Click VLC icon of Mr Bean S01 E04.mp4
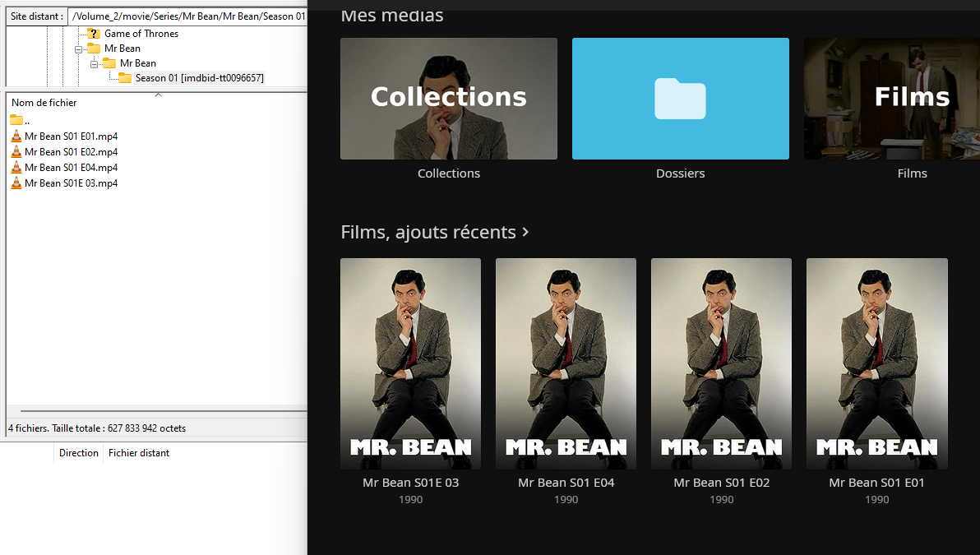Viewport: 980px width, 555px height. pyautogui.click(x=16, y=168)
